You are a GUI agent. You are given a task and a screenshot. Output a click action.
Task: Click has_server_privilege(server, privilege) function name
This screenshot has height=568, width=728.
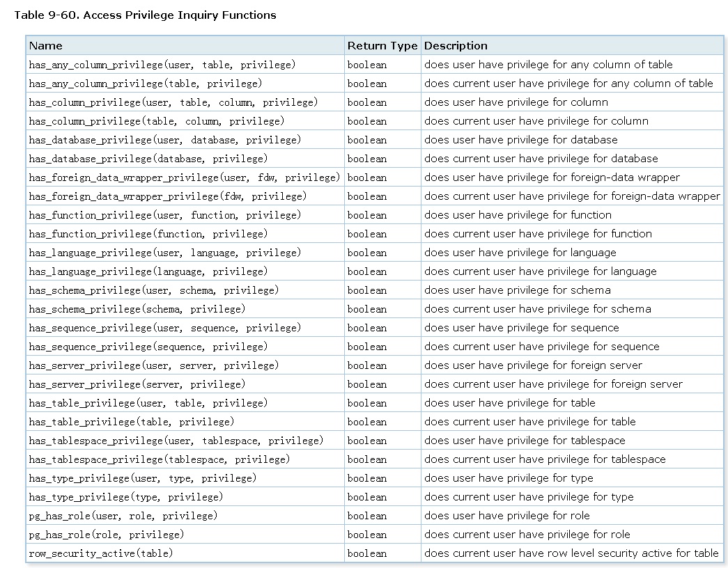coord(137,384)
